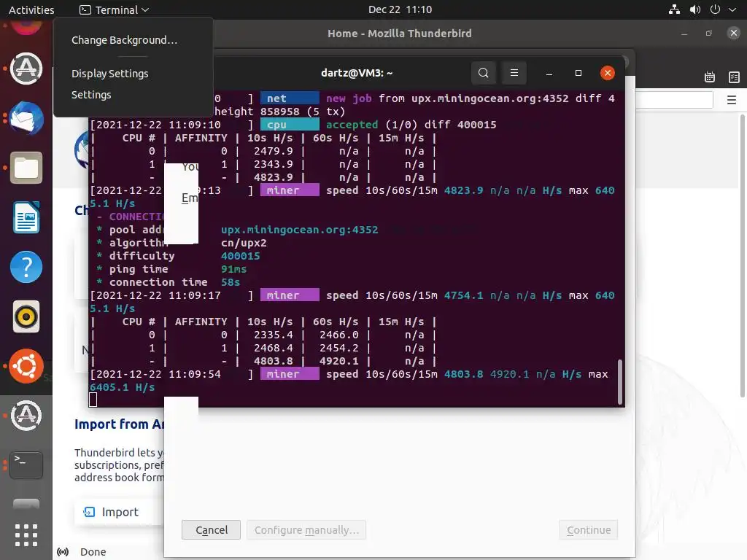Open the Terminal app menu dropdown
The width and height of the screenshot is (747, 560).
coord(115,9)
